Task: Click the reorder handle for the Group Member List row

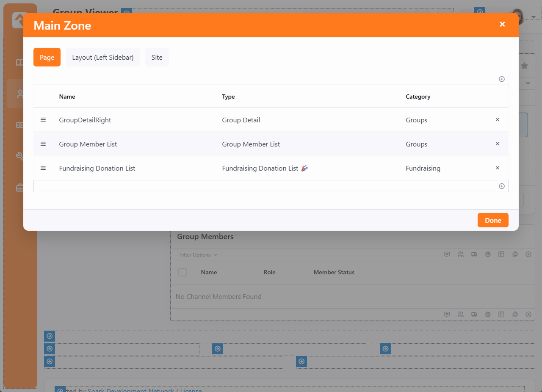Action: (43, 144)
